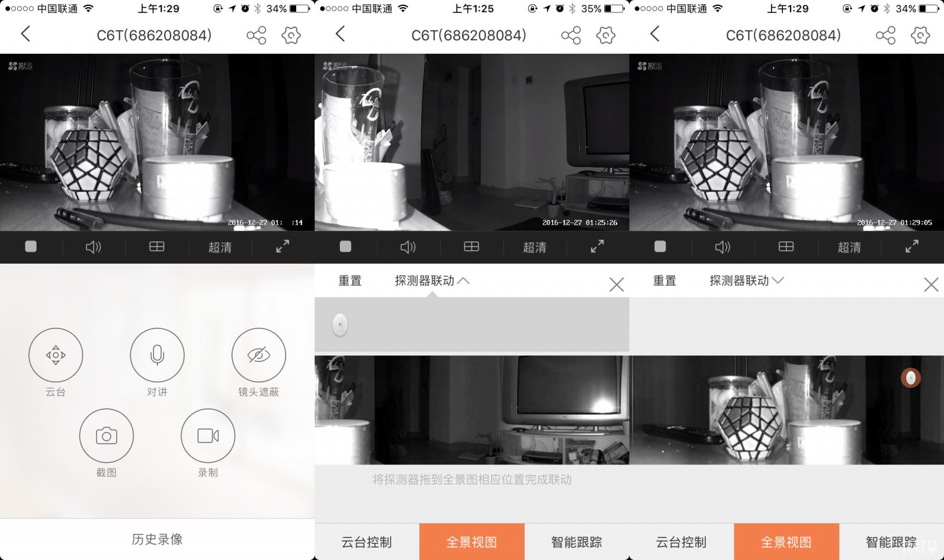Mute the live audio speaker icon
Viewport: 944px width, 560px height.
(93, 247)
